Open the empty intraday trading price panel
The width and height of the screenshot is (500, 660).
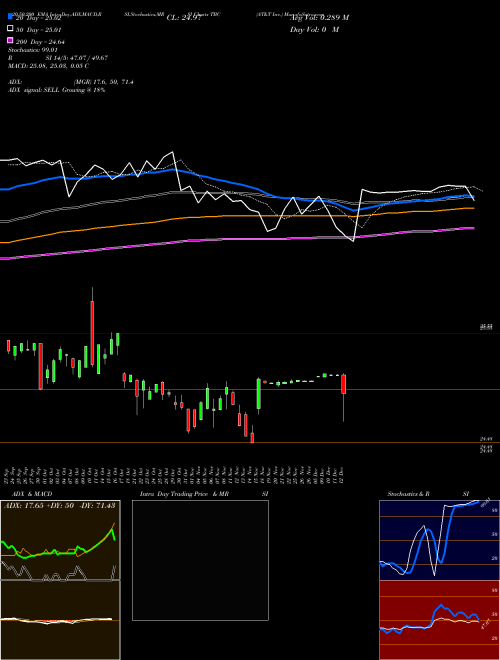point(200,560)
